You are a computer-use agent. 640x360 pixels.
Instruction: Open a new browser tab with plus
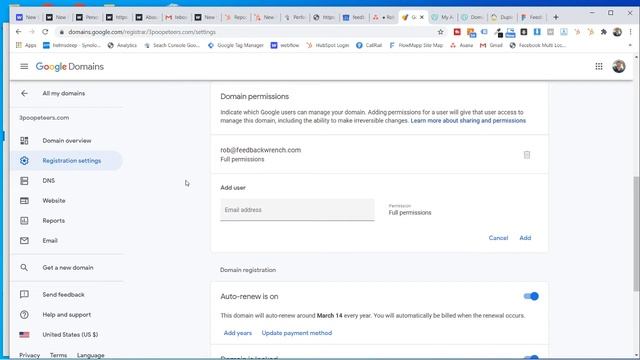(556, 17)
